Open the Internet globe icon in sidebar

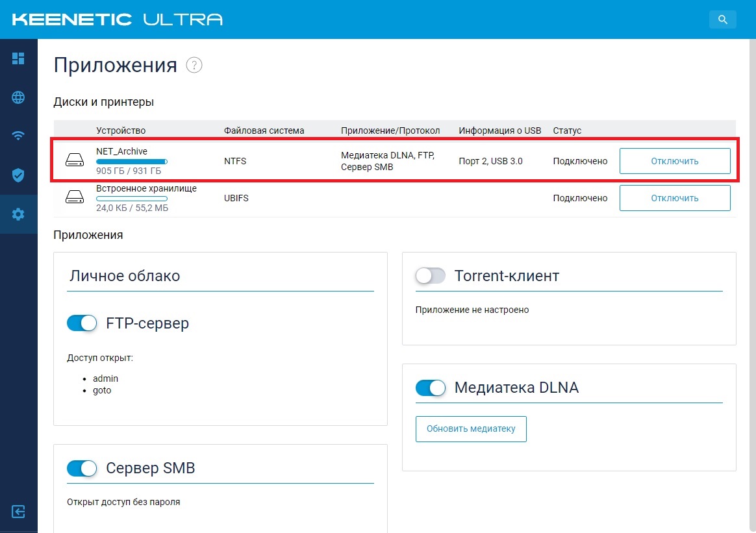click(18, 97)
